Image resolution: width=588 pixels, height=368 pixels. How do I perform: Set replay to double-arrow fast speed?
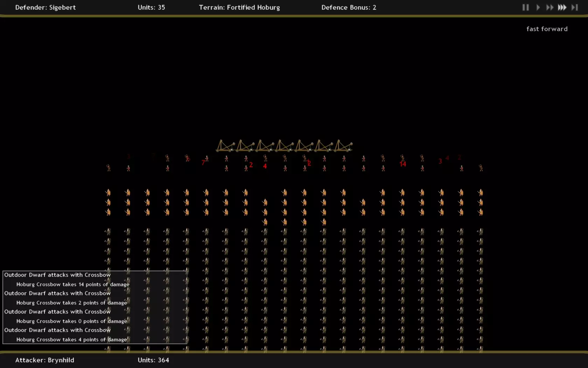point(550,7)
